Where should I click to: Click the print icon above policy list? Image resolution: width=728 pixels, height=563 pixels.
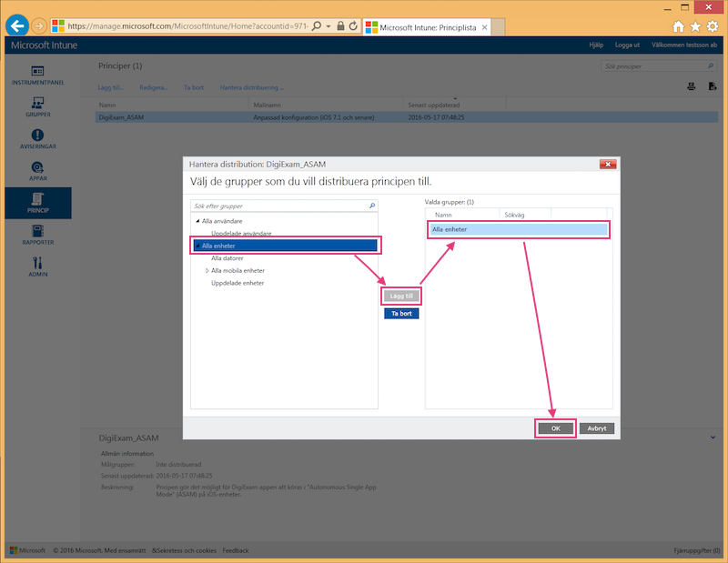pyautogui.click(x=692, y=86)
